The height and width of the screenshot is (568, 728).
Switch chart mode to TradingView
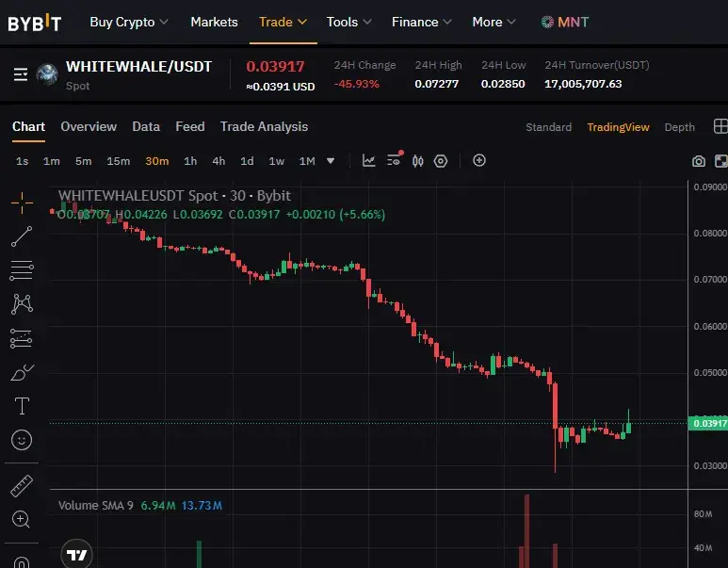(618, 127)
